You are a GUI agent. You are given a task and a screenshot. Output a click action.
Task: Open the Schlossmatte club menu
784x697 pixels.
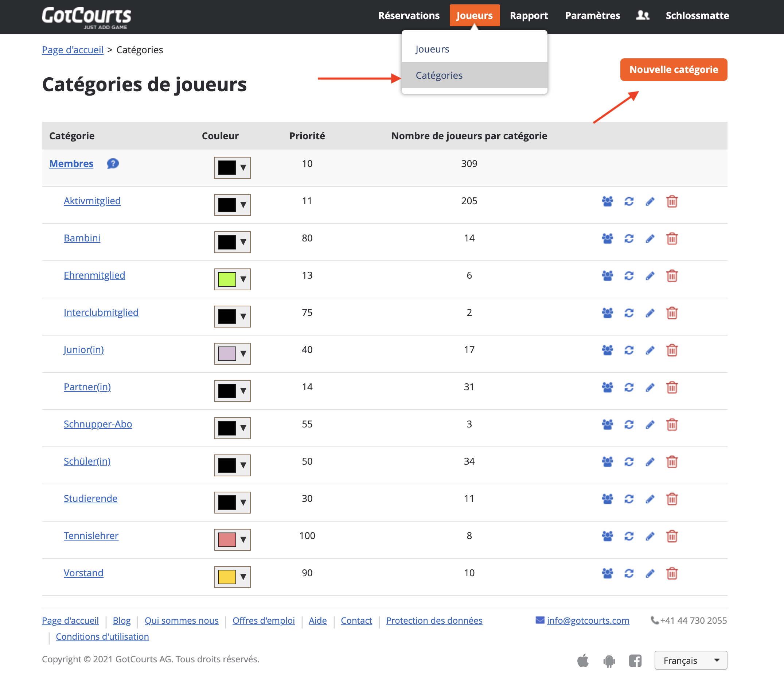[x=697, y=15]
